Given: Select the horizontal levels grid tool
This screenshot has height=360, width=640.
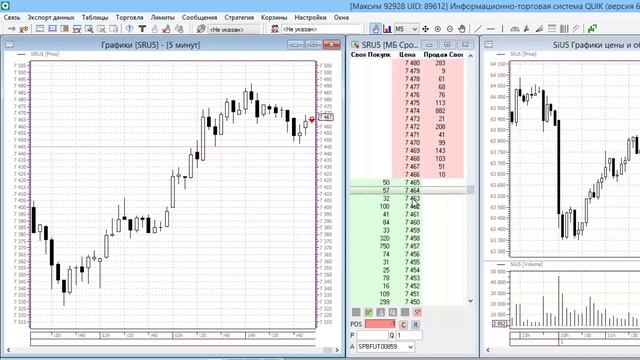Looking at the screenshot, I should tap(552, 29).
